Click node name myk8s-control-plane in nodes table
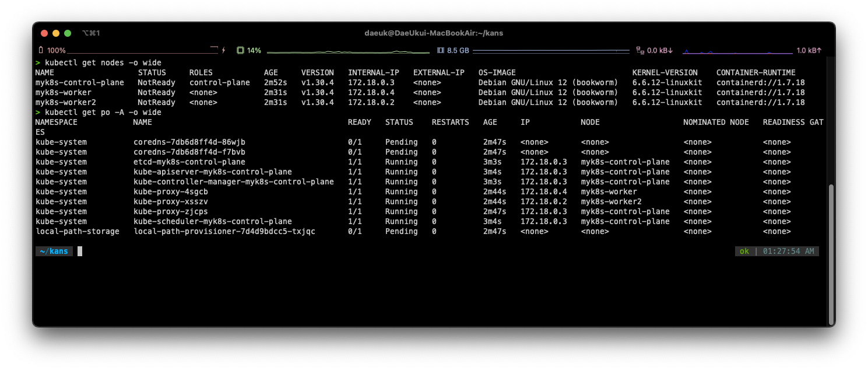 [x=80, y=82]
